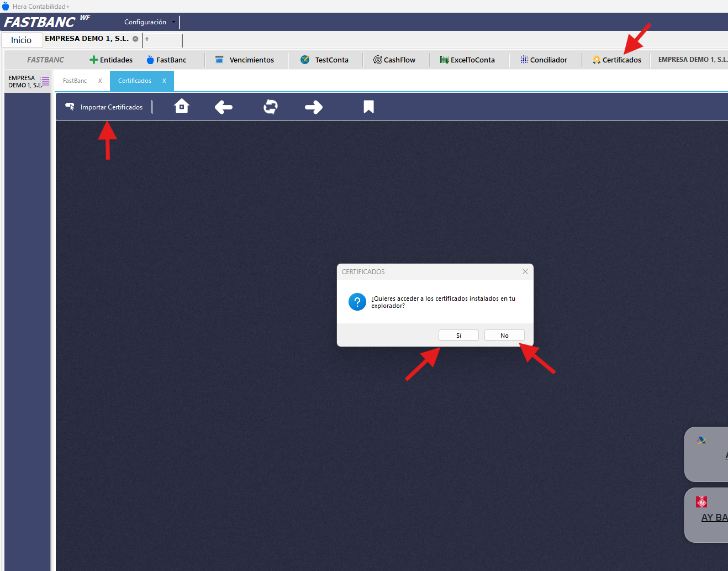
Task: Click the FASTBANC toolbar label
Action: point(45,60)
